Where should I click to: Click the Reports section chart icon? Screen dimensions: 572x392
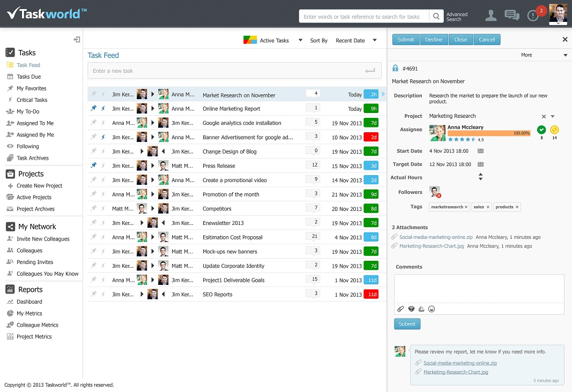[x=10, y=289]
